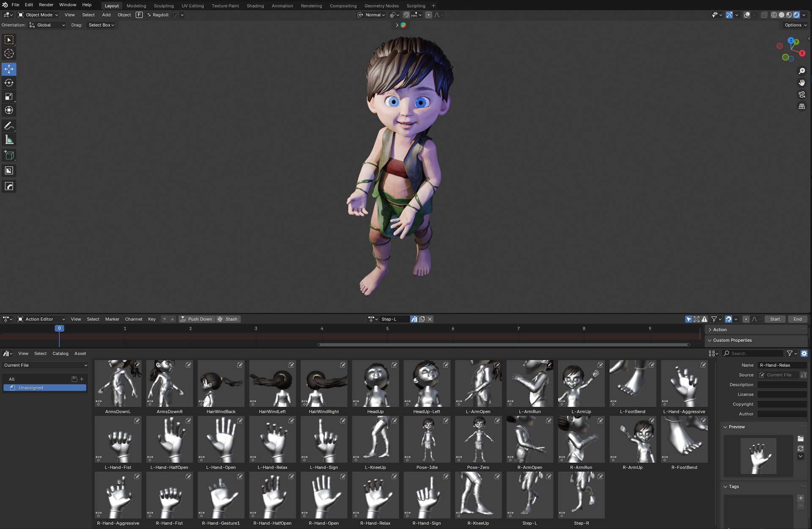Select the Move tool in the viewport toolbar
Viewport: 812px width, 529px height.
point(8,69)
